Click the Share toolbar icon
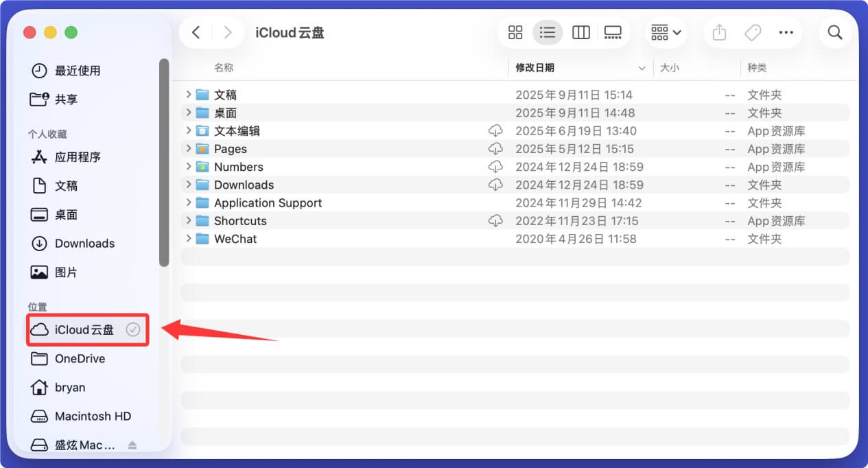868x468 pixels. tap(719, 32)
